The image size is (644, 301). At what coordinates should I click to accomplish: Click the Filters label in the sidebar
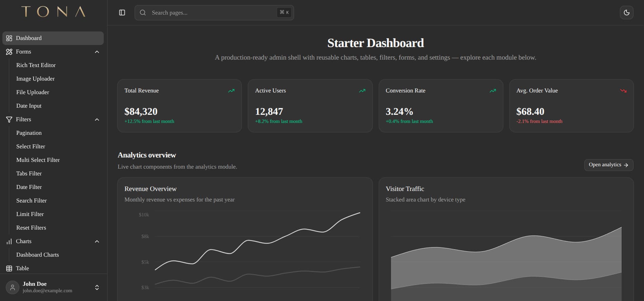[23, 120]
